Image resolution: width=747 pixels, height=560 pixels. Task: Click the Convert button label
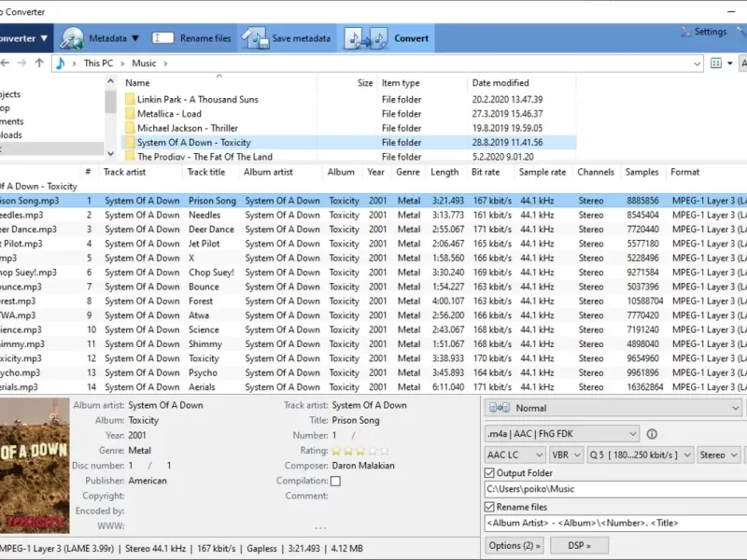[x=411, y=38]
